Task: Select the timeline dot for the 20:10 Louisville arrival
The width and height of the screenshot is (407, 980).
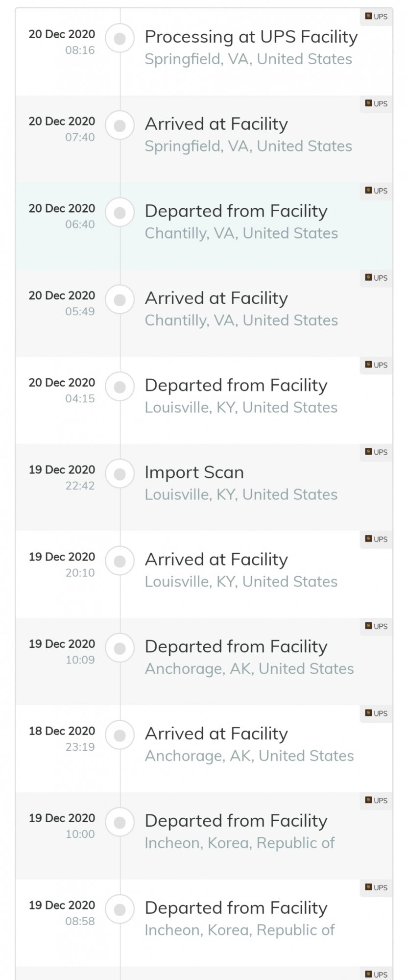Action: pyautogui.click(x=120, y=562)
